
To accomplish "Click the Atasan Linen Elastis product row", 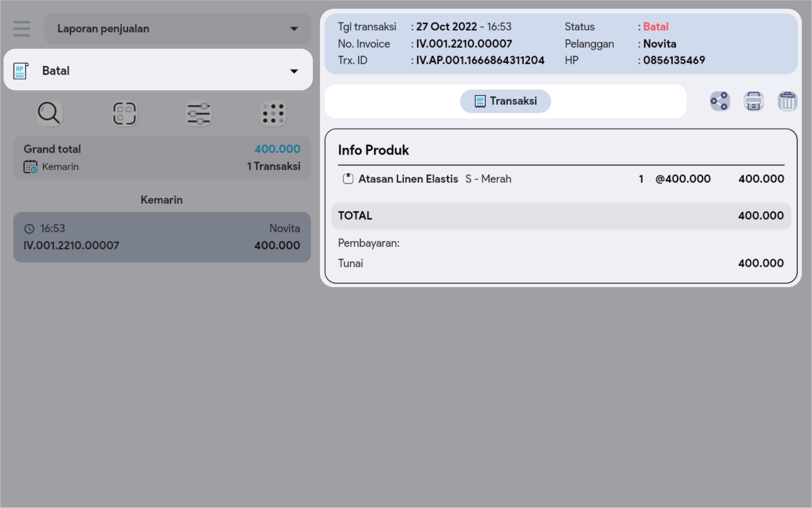I will (561, 179).
